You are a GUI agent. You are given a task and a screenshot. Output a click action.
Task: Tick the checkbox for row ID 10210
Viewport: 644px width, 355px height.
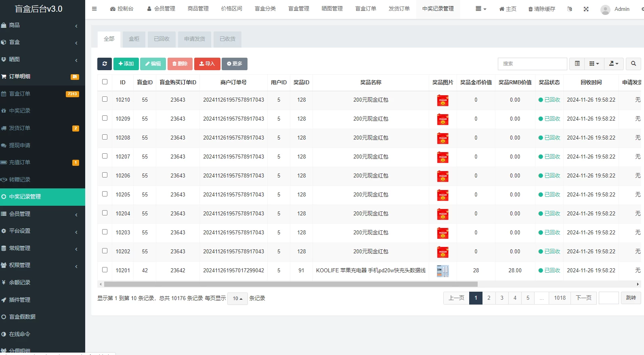[105, 99]
